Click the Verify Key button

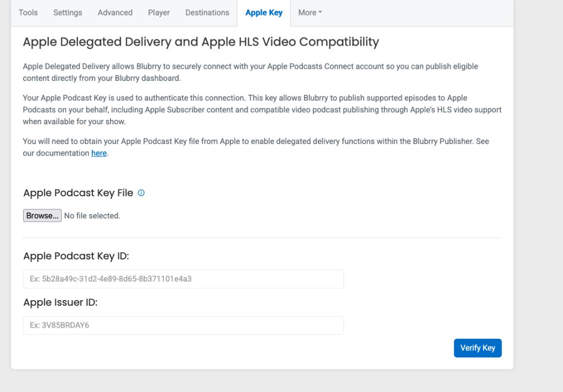478,348
